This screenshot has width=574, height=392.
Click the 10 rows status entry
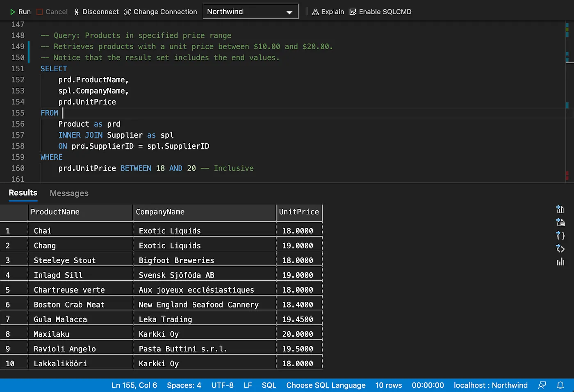[389, 385]
